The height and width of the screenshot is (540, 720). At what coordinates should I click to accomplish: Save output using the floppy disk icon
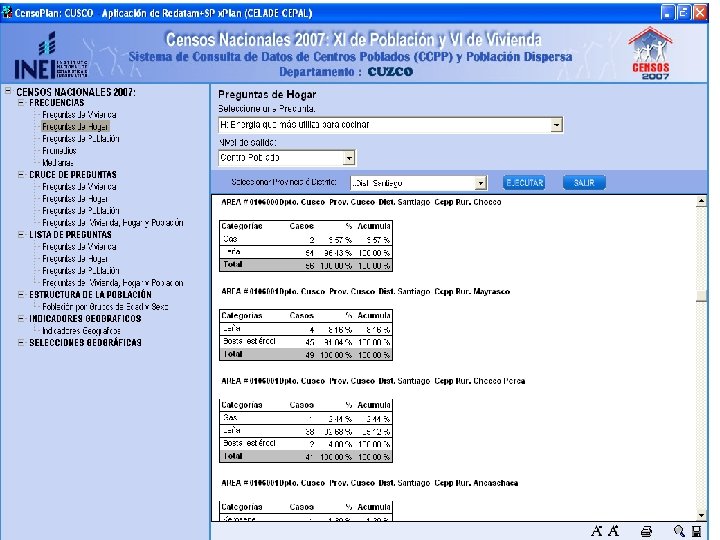coord(697,532)
